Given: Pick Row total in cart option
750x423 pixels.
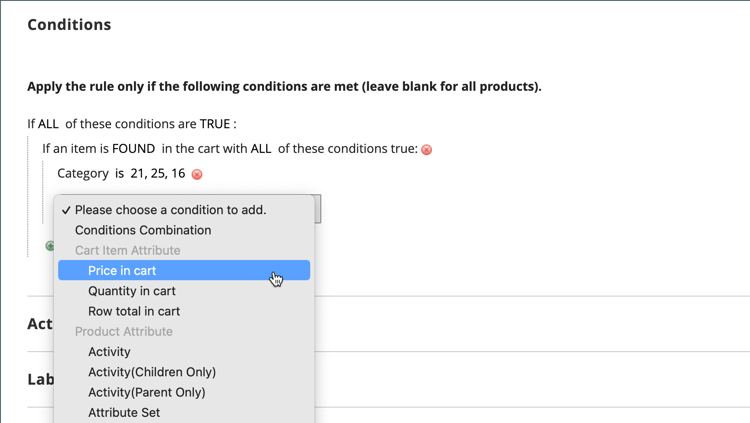Looking at the screenshot, I should pyautogui.click(x=134, y=311).
